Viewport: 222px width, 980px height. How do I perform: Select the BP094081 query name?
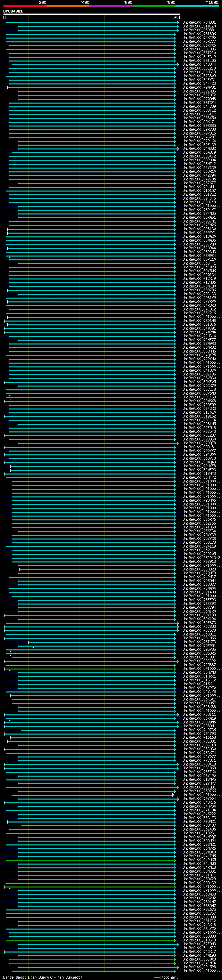(x=13, y=11)
